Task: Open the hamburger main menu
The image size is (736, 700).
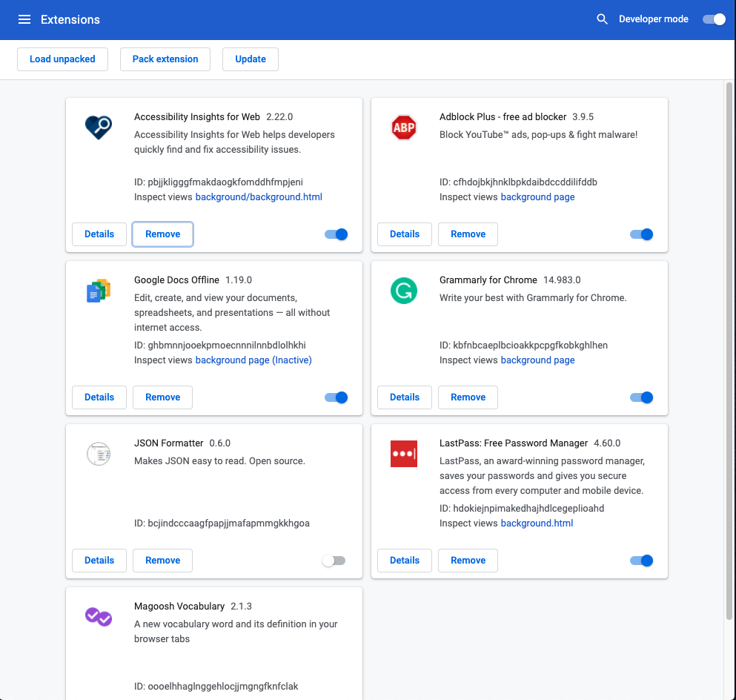Action: 24,19
